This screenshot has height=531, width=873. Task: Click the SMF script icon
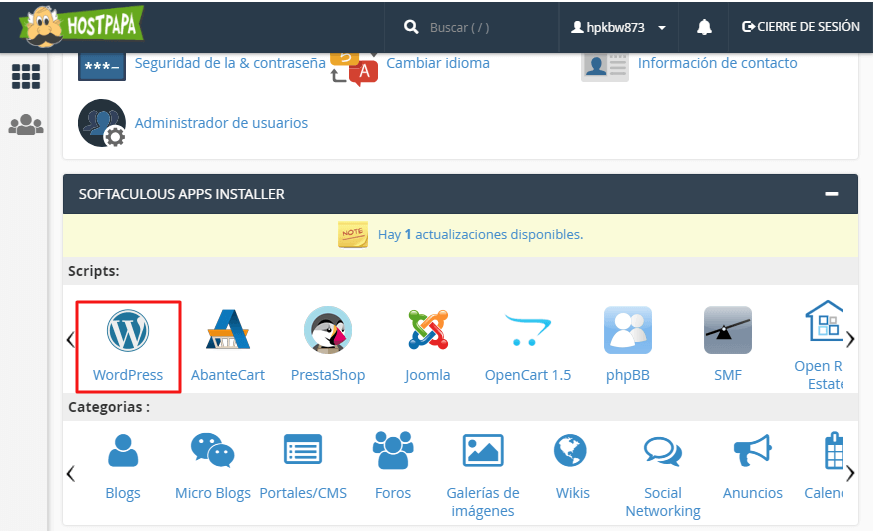[728, 330]
